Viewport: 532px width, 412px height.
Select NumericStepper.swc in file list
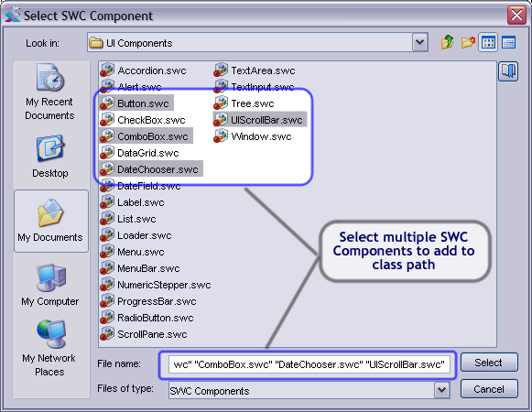pyautogui.click(x=156, y=285)
